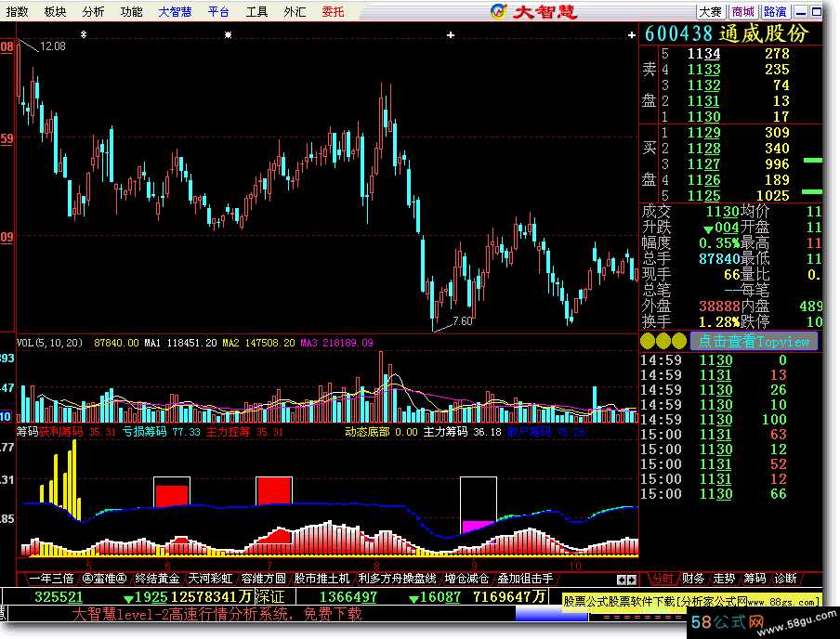Screen dimensions: 840x639
Task: Open the 指数 menu
Action: click(17, 11)
